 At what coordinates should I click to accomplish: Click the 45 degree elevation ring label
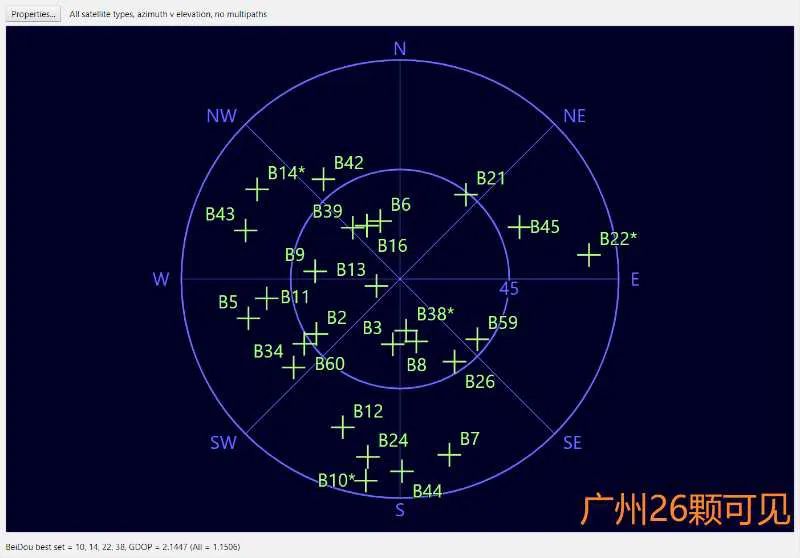point(509,289)
